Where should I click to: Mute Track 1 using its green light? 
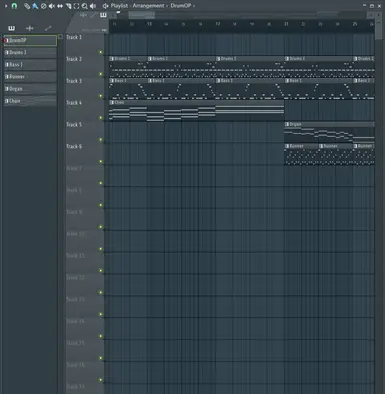[x=101, y=52]
